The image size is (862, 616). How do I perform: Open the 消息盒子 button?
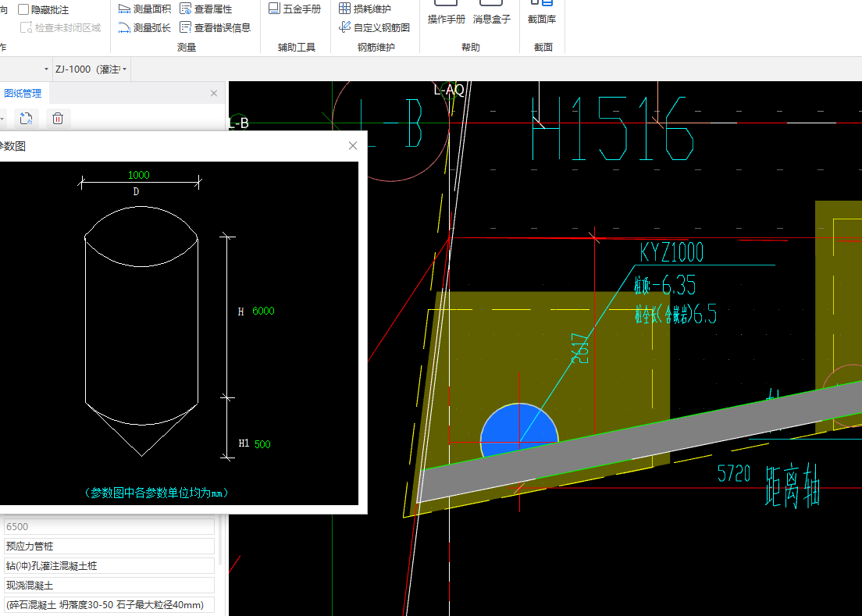coord(491,12)
